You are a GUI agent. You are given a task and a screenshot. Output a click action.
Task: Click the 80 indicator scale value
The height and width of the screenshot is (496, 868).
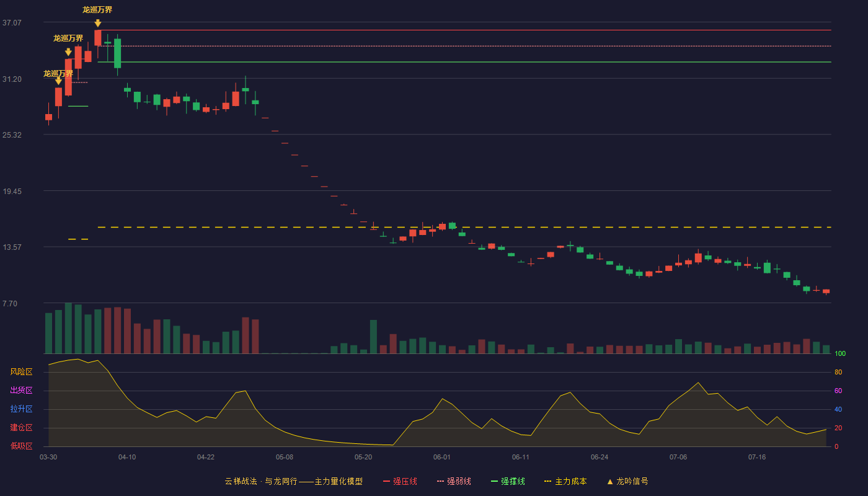coord(838,372)
